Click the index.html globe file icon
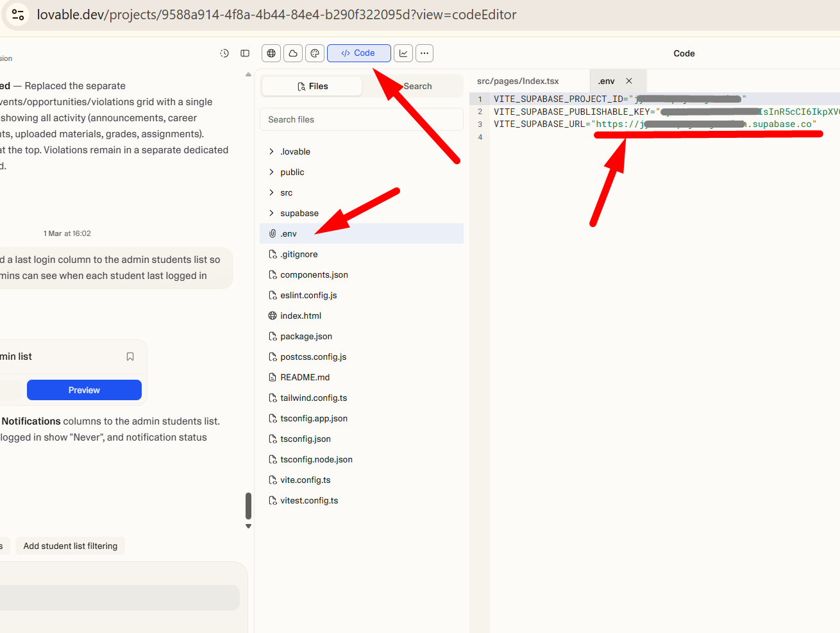840x633 pixels. click(273, 316)
